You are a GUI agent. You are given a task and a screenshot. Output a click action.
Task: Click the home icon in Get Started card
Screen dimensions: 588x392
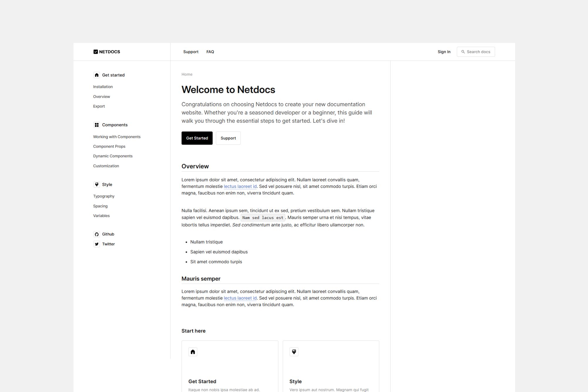click(x=193, y=352)
